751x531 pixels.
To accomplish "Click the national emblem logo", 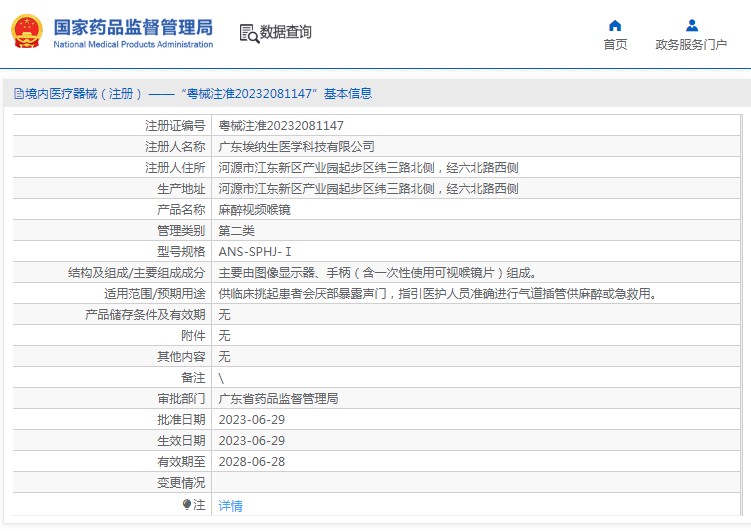I will pyautogui.click(x=26, y=31).
